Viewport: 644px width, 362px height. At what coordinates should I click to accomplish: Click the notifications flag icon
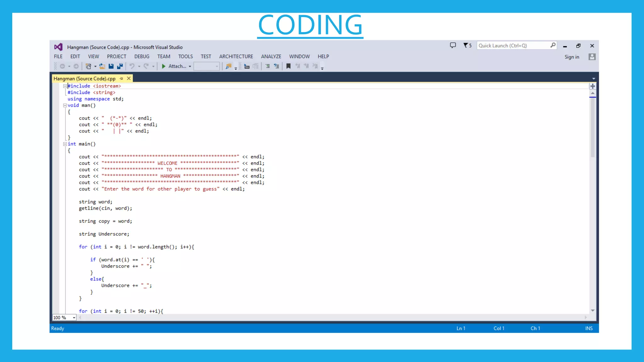(466, 46)
